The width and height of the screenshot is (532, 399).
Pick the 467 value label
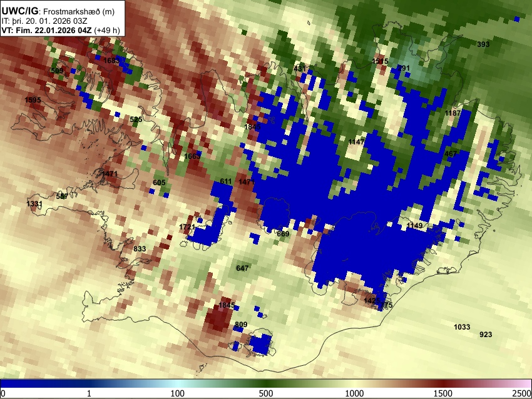pyautogui.click(x=451, y=154)
